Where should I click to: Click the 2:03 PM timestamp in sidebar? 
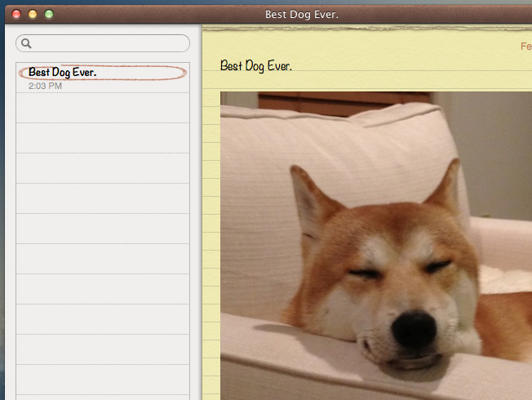pyautogui.click(x=45, y=86)
